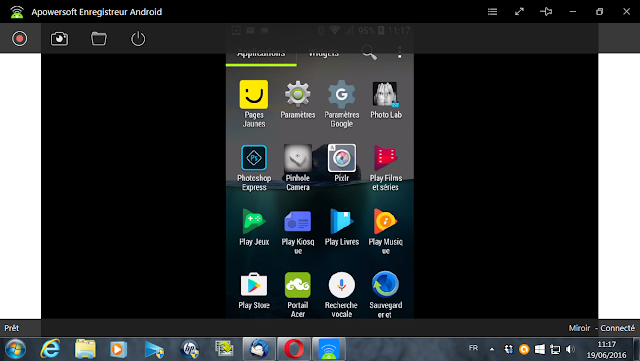Screen dimensions: 640x361
Task: Open the Play Kiosque app
Action: pos(298,232)
